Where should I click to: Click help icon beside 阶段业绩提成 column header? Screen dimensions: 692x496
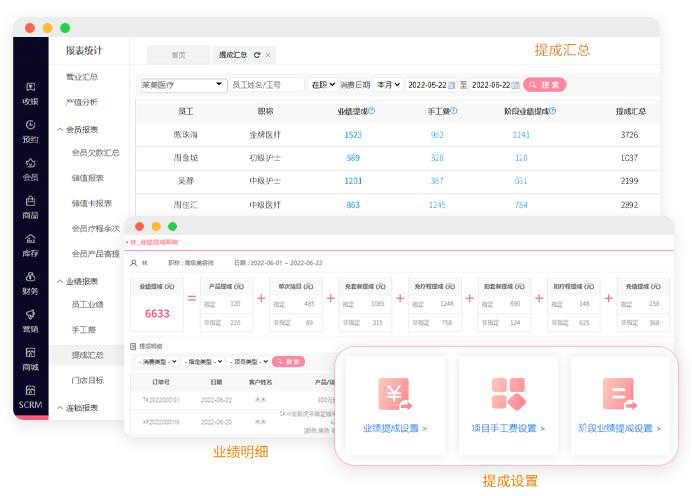tap(553, 111)
